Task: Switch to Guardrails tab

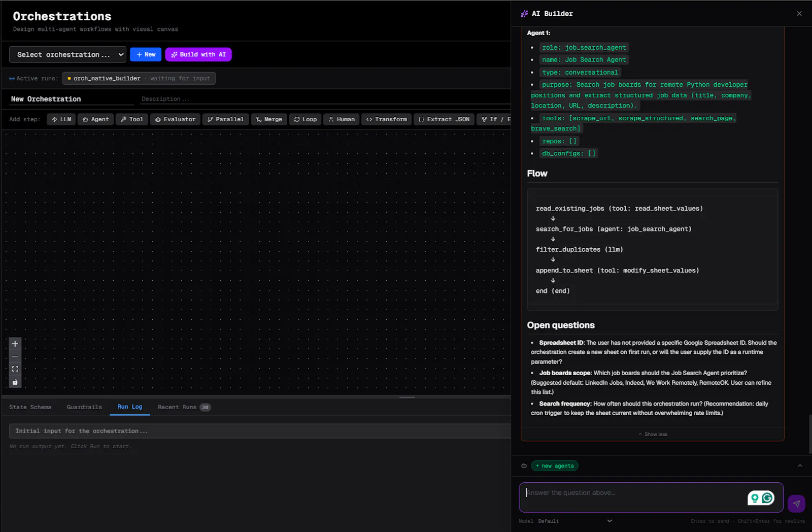Action: click(x=84, y=407)
